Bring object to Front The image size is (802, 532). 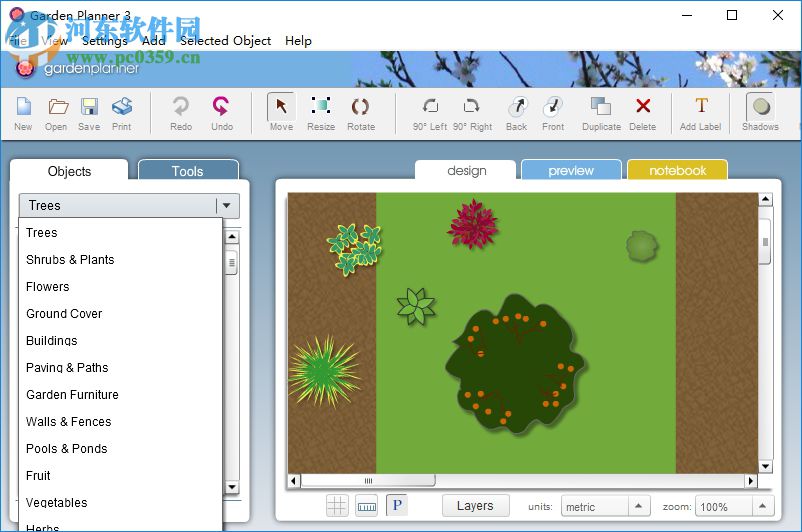(x=553, y=113)
